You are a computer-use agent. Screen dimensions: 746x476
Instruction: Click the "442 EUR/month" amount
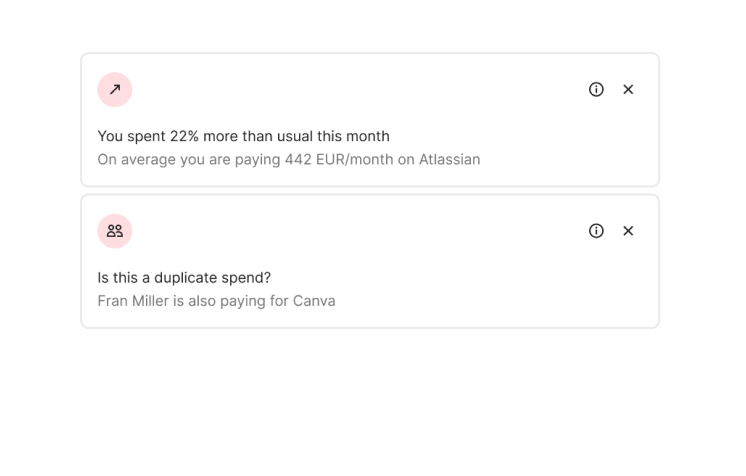tap(333, 159)
